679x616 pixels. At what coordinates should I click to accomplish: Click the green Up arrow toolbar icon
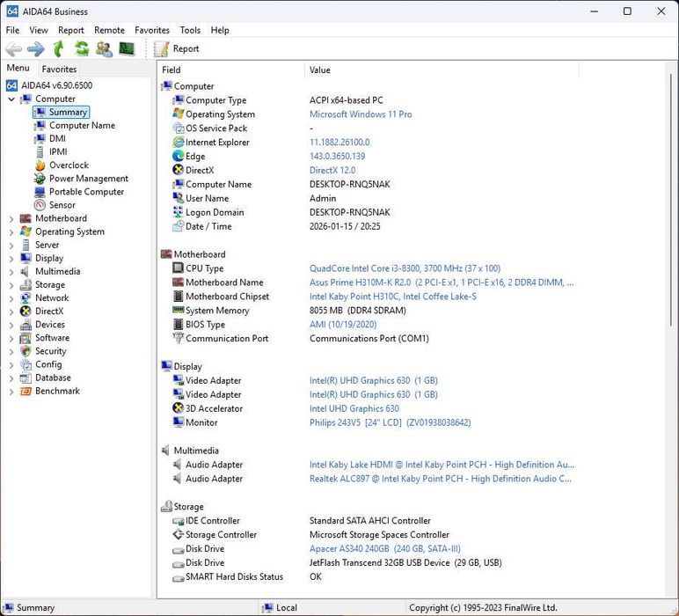(x=58, y=48)
